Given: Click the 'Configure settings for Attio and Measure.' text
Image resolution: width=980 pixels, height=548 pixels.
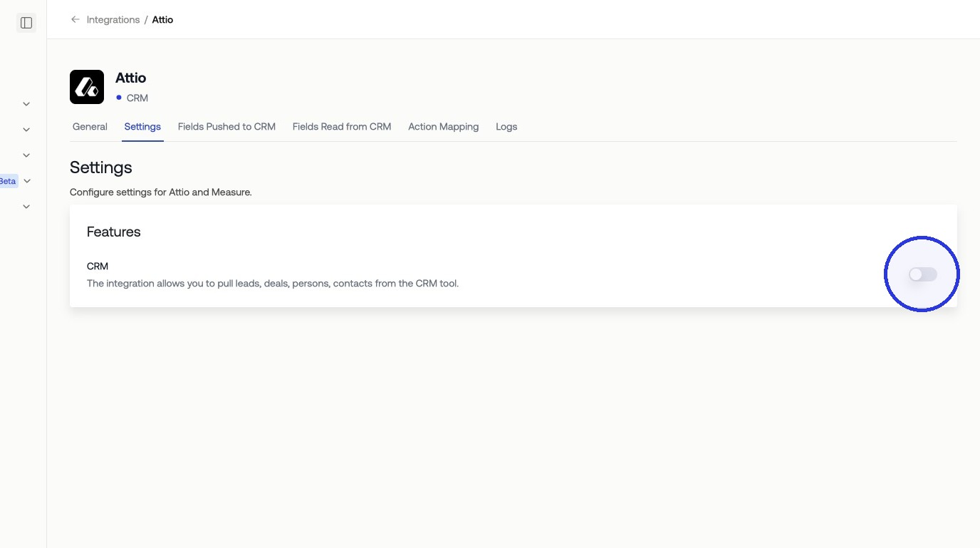Looking at the screenshot, I should (161, 192).
